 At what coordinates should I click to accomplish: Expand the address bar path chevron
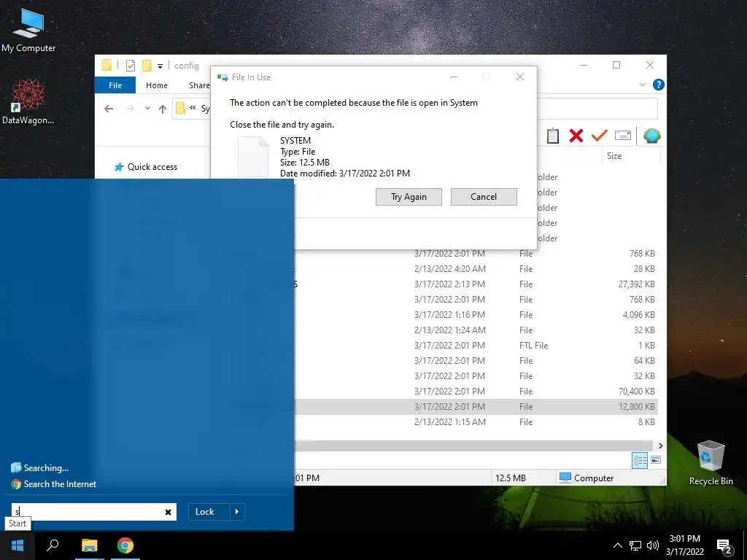point(193,108)
